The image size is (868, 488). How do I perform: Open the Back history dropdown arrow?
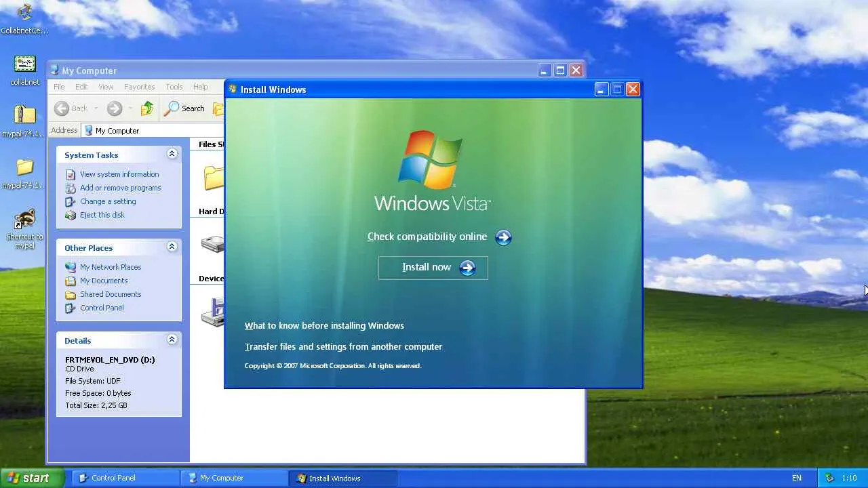pos(96,108)
